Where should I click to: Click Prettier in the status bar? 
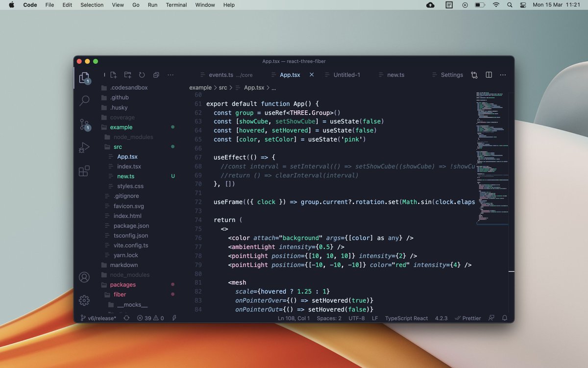468,318
